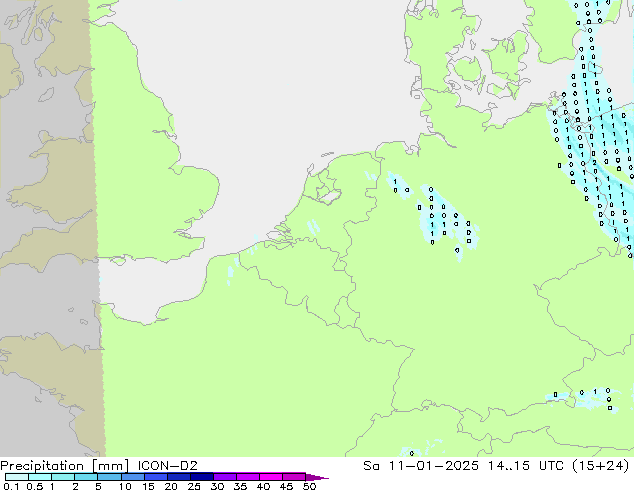Click the "0.5" legend scale value

tap(34, 486)
